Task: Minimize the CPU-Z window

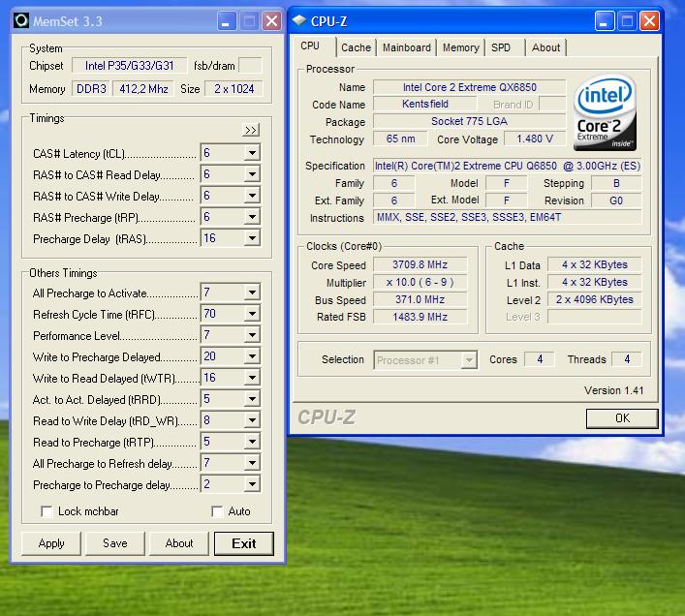Action: point(605,20)
